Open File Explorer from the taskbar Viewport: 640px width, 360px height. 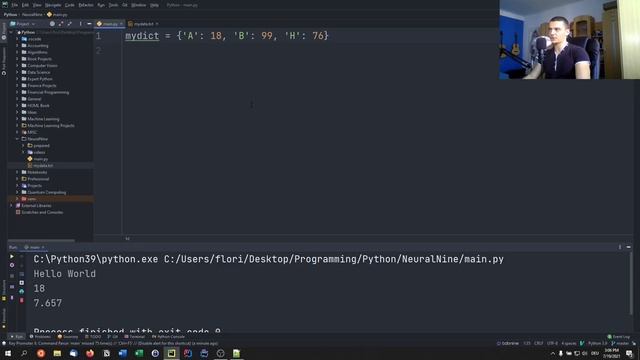pos(57,353)
